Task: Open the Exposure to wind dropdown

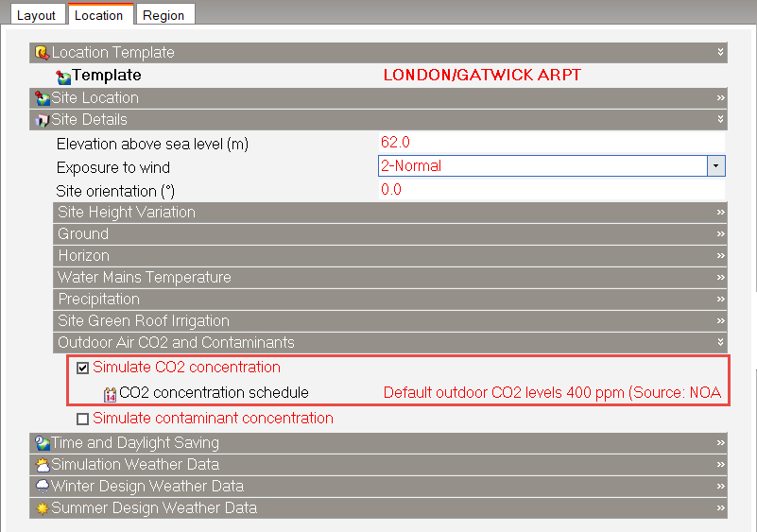Action: [716, 166]
